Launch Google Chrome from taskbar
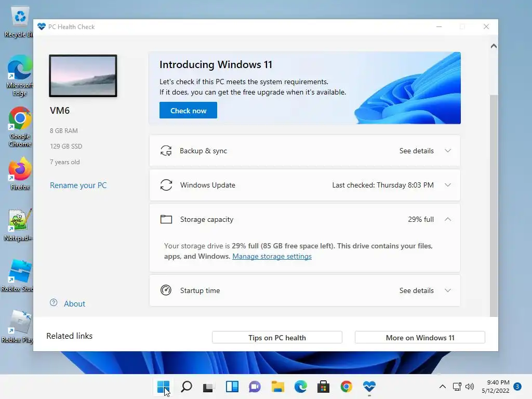The height and width of the screenshot is (399, 532). pyautogui.click(x=346, y=387)
